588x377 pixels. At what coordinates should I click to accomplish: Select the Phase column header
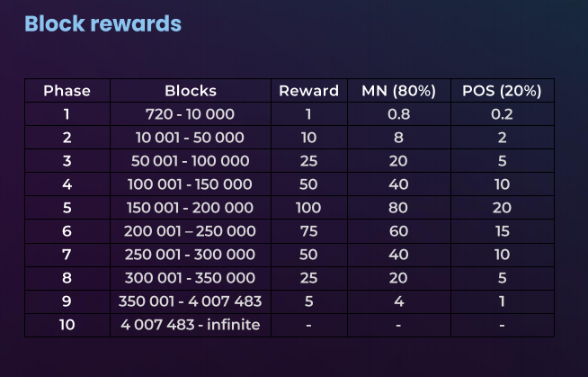click(67, 90)
